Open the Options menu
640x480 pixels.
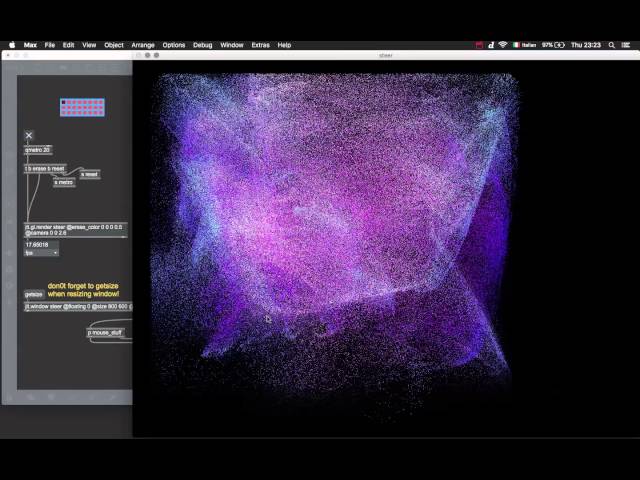[174, 45]
